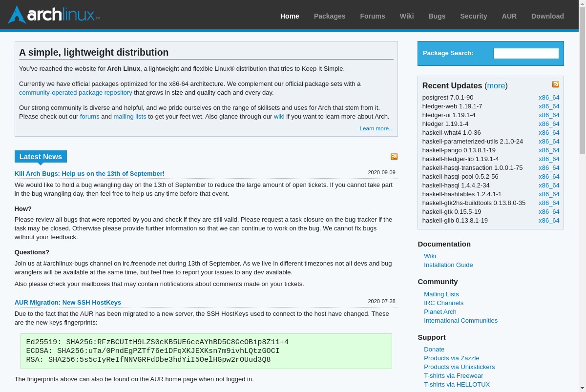This screenshot has height=392, width=586.
Task: Click x86_64 link for haskell-glib 0.13.8.1-19
Action: pos(549,221)
